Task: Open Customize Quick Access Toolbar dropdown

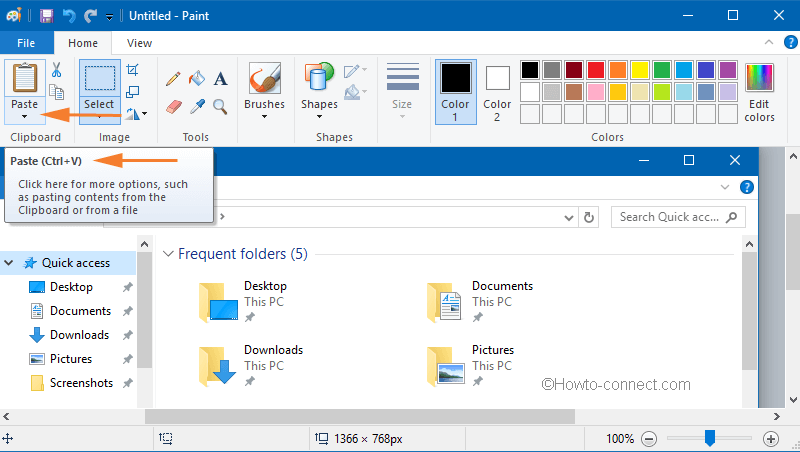Action: pyautogui.click(x=109, y=17)
